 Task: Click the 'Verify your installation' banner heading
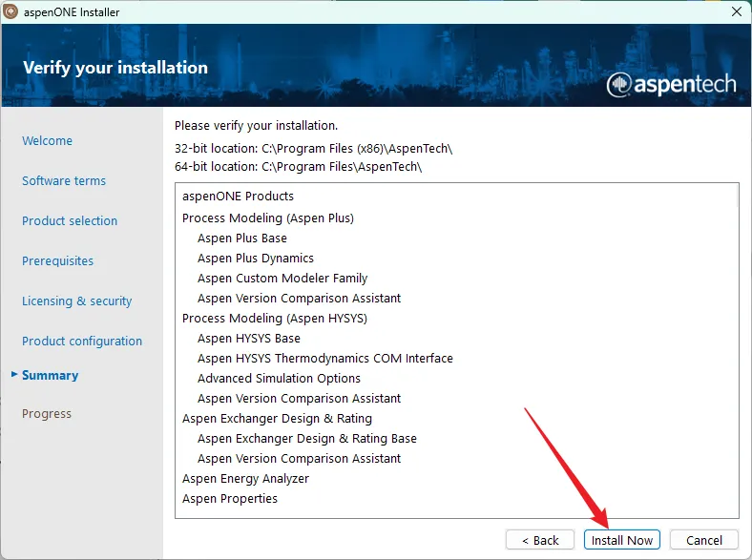[115, 68]
